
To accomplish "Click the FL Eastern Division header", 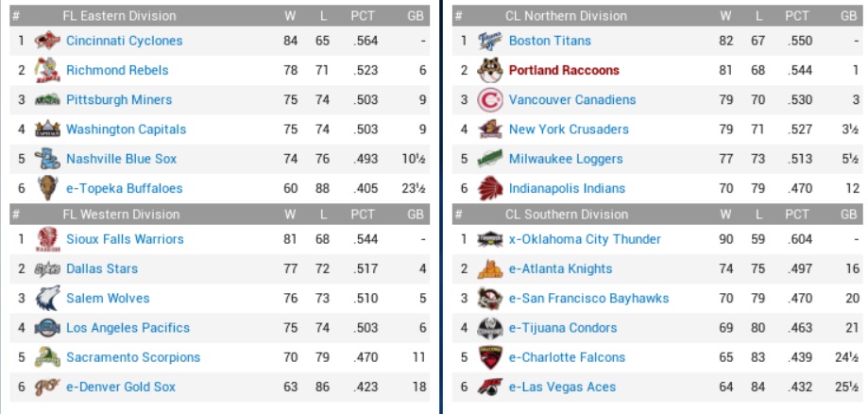I will pos(119,16).
